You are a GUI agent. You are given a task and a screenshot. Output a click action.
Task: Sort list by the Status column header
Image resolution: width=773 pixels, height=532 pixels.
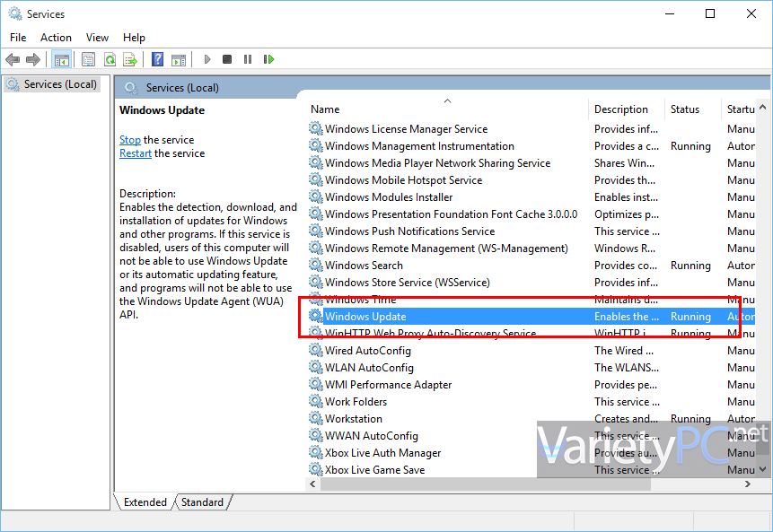(x=684, y=109)
